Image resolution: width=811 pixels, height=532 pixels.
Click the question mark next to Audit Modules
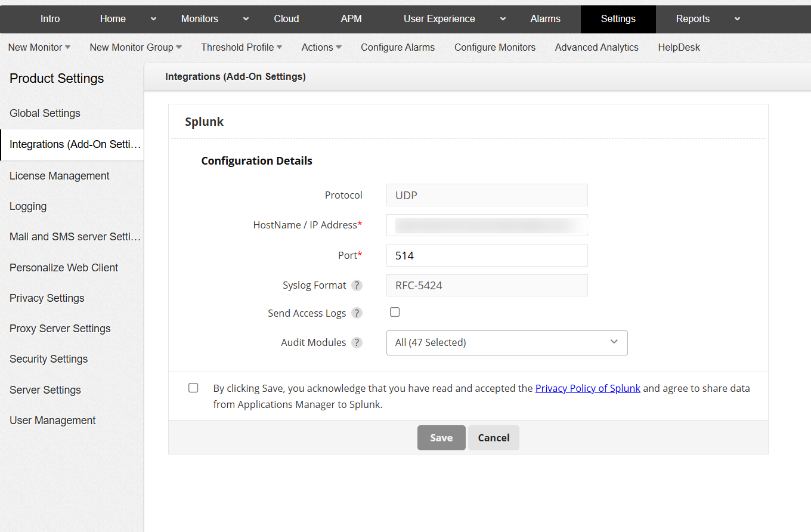coord(357,342)
